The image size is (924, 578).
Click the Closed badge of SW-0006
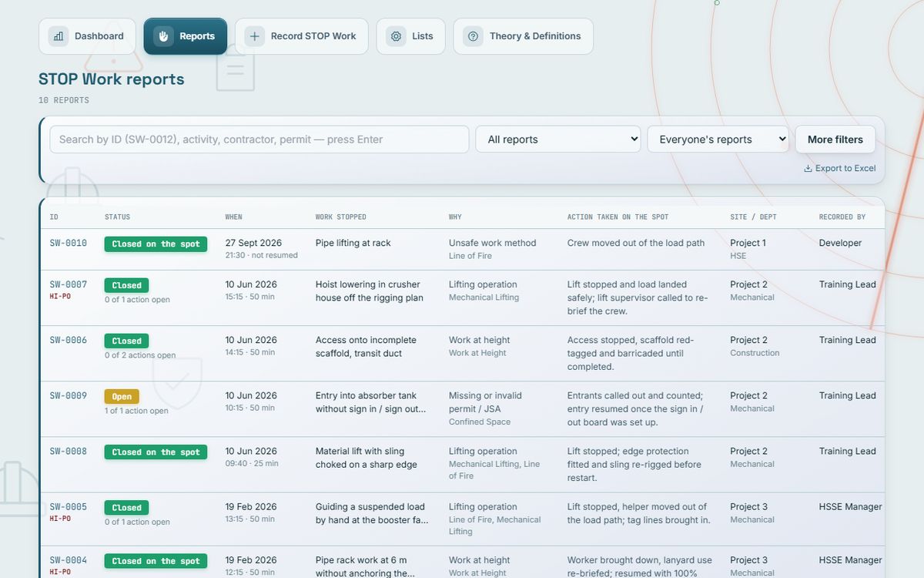[x=126, y=341]
